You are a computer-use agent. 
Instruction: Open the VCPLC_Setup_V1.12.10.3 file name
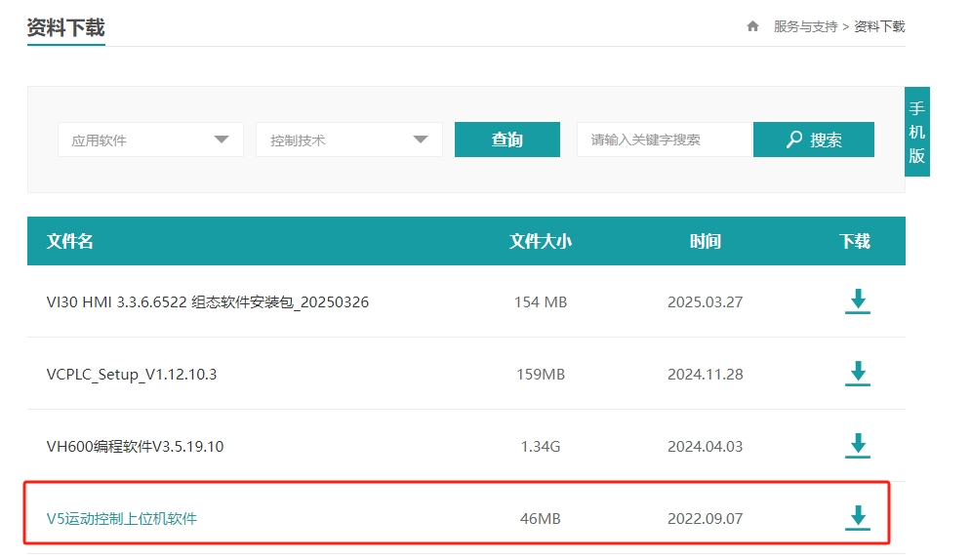[x=132, y=374]
